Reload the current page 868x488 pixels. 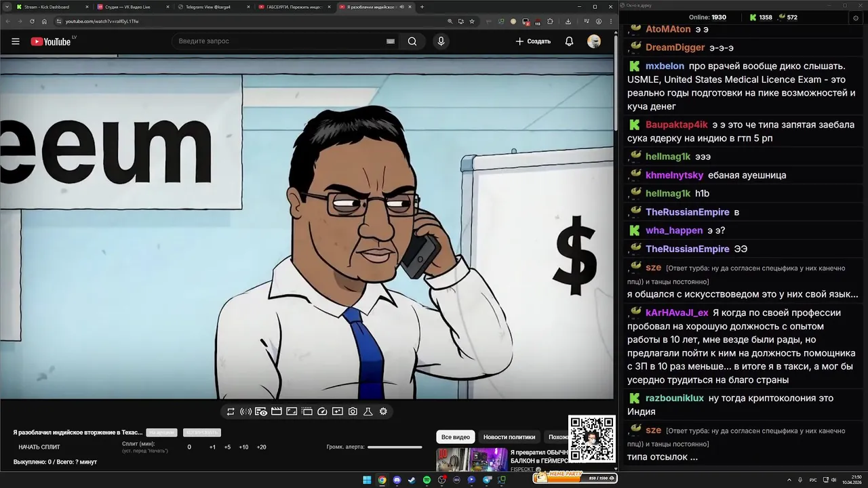click(x=33, y=21)
